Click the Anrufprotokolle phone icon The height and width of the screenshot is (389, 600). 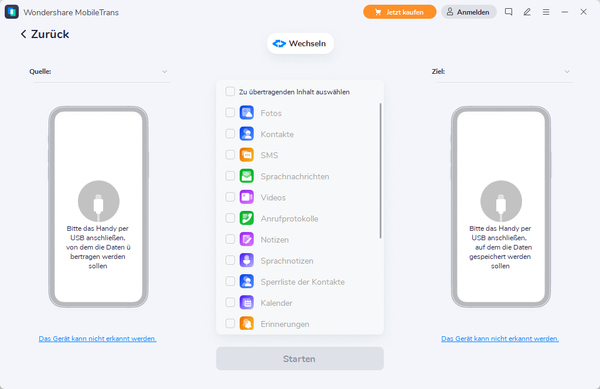[247, 218]
